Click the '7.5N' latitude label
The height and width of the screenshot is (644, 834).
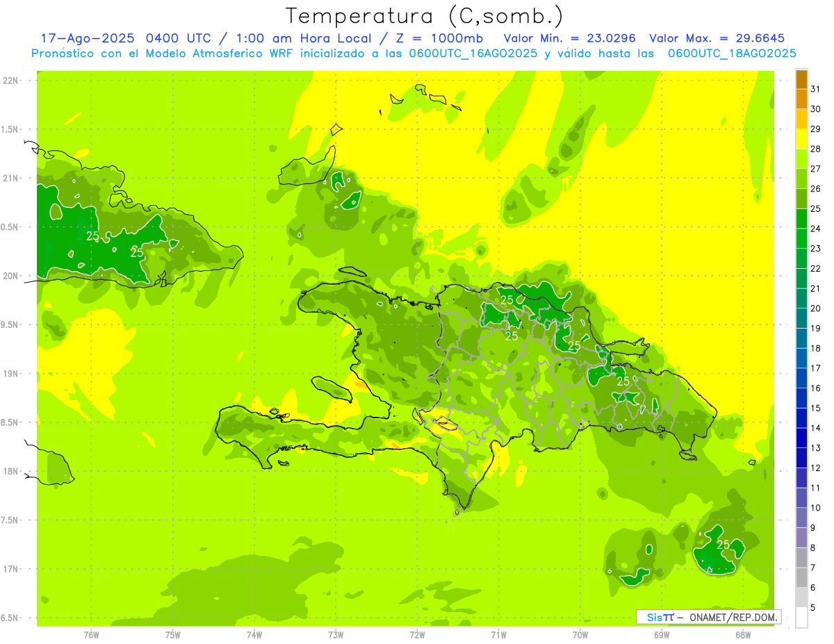click(x=10, y=520)
